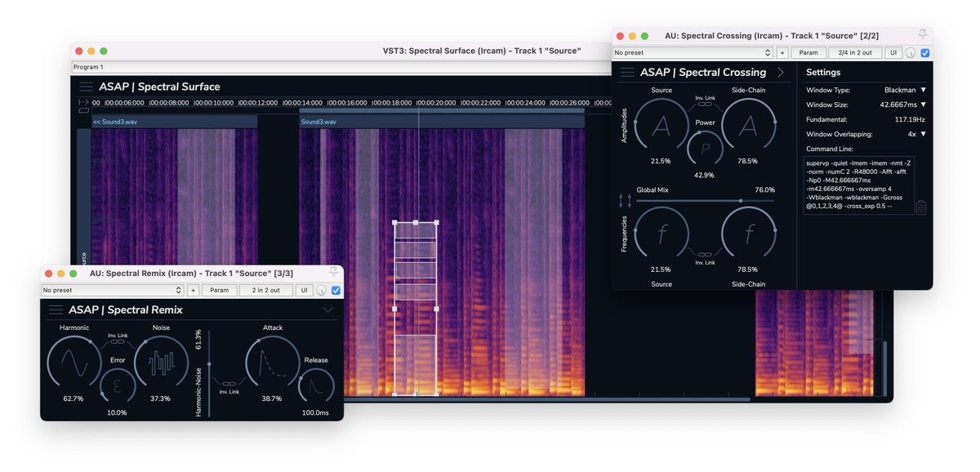Toggle the Spectral Remix bypass checkbox

(x=336, y=290)
